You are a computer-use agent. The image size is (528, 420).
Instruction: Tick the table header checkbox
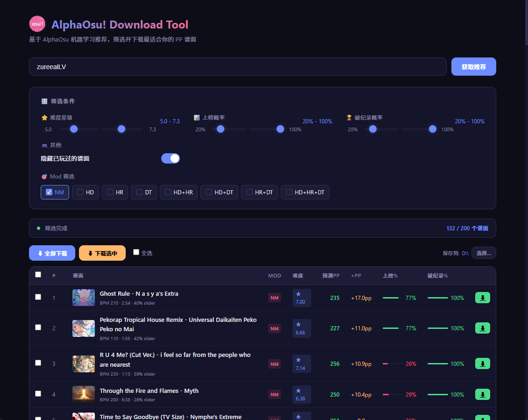pyautogui.click(x=38, y=275)
